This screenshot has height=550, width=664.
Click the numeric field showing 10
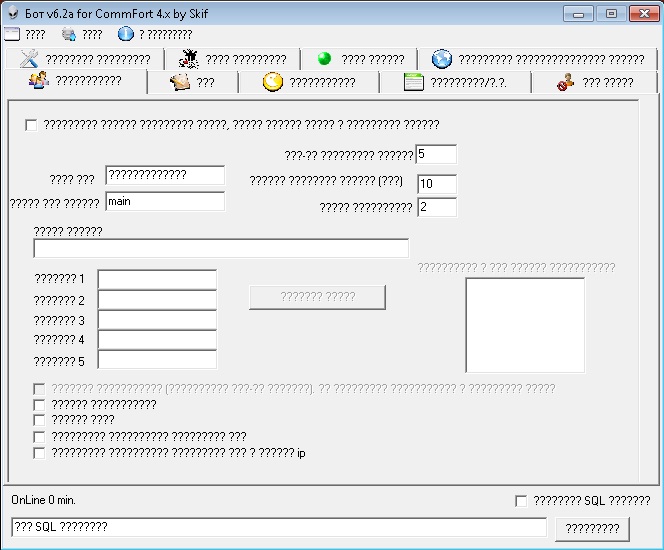[x=436, y=184]
